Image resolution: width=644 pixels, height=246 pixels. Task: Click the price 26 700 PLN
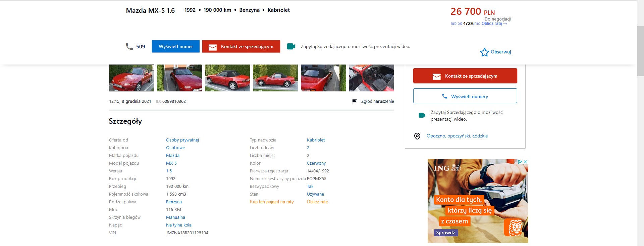pyautogui.click(x=473, y=11)
